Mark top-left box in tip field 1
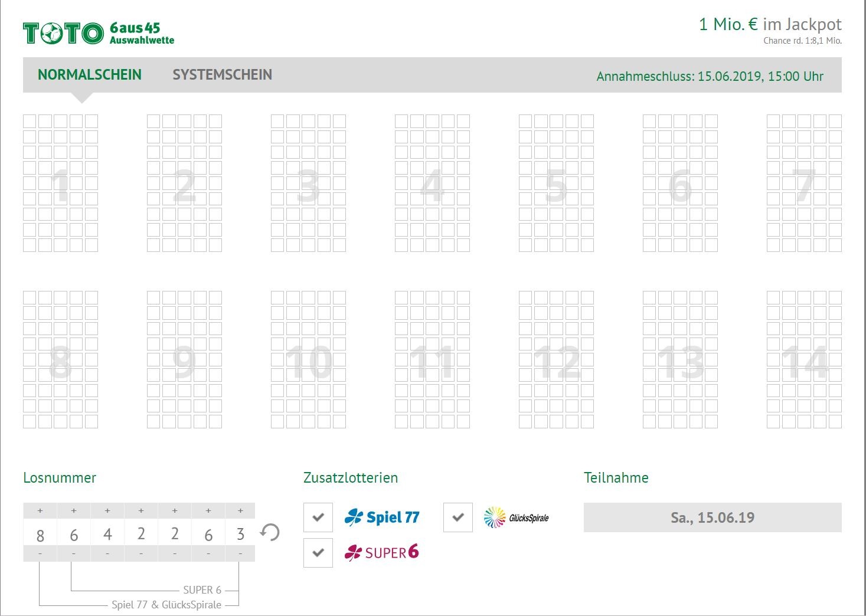The height and width of the screenshot is (616, 866). click(30, 122)
